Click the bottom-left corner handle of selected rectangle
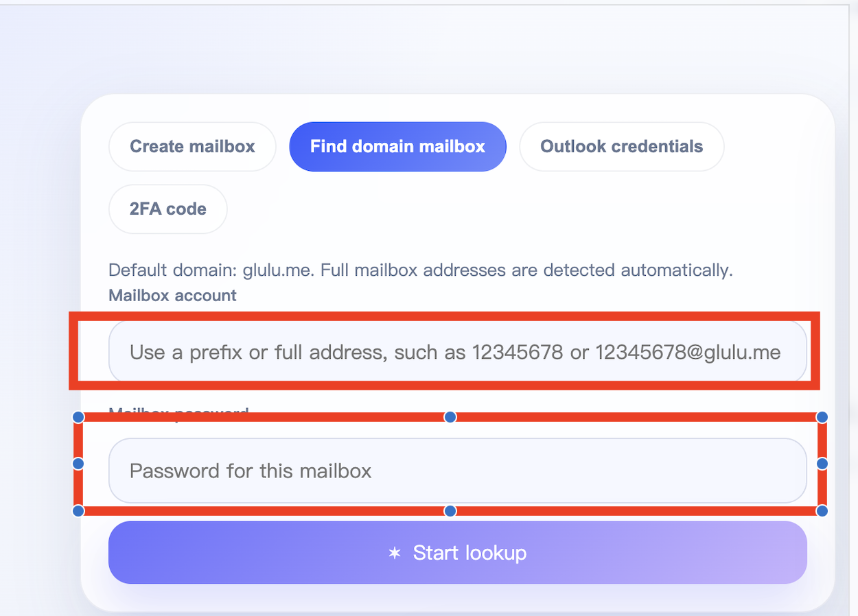The width and height of the screenshot is (858, 616). tap(78, 511)
